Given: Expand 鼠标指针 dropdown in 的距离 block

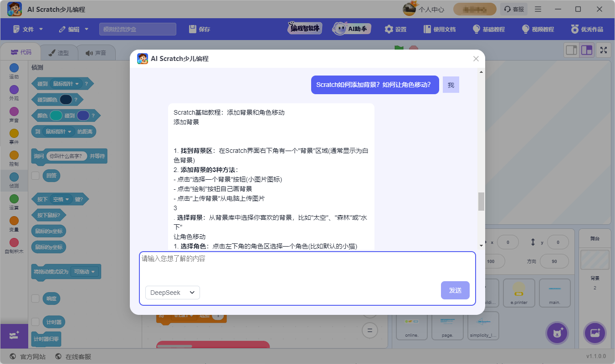Looking at the screenshot, I should click(58, 131).
